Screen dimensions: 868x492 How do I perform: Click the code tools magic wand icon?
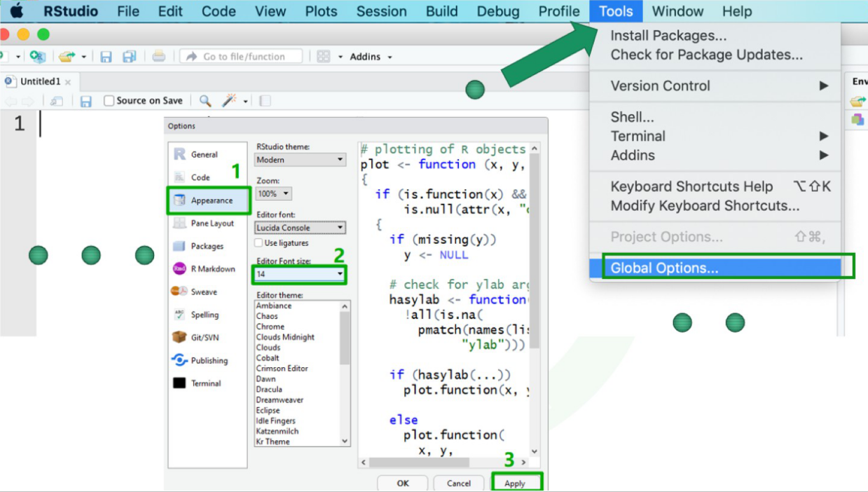pos(229,101)
